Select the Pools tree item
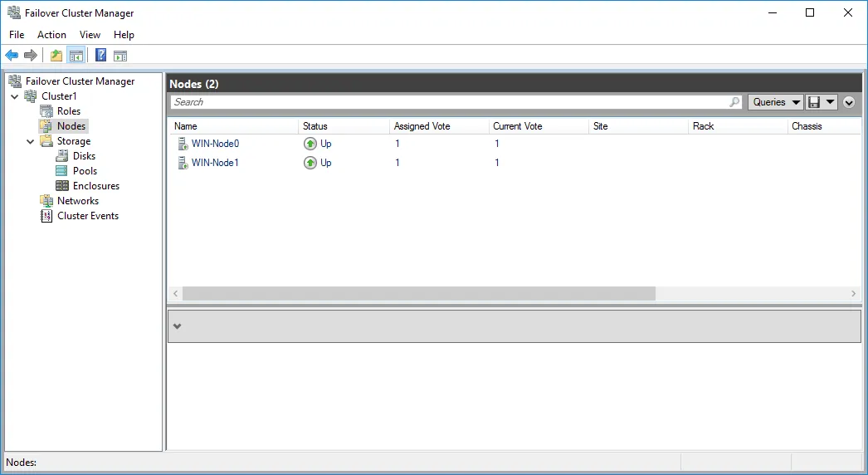Image resolution: width=868 pixels, height=475 pixels. pyautogui.click(x=85, y=171)
